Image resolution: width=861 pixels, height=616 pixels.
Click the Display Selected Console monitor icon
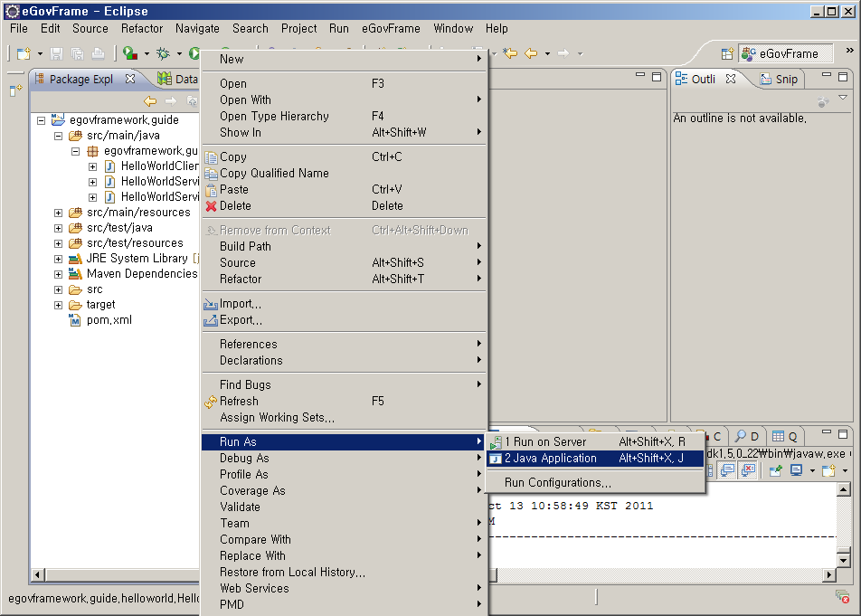point(797,470)
